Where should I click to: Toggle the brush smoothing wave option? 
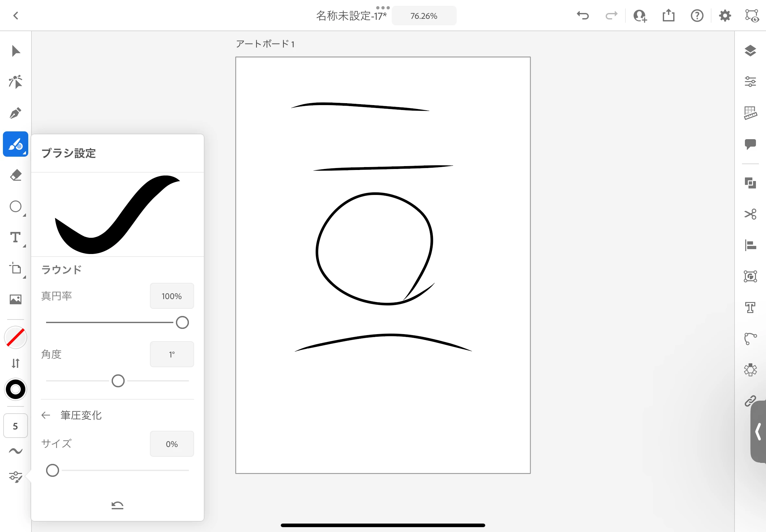16,451
